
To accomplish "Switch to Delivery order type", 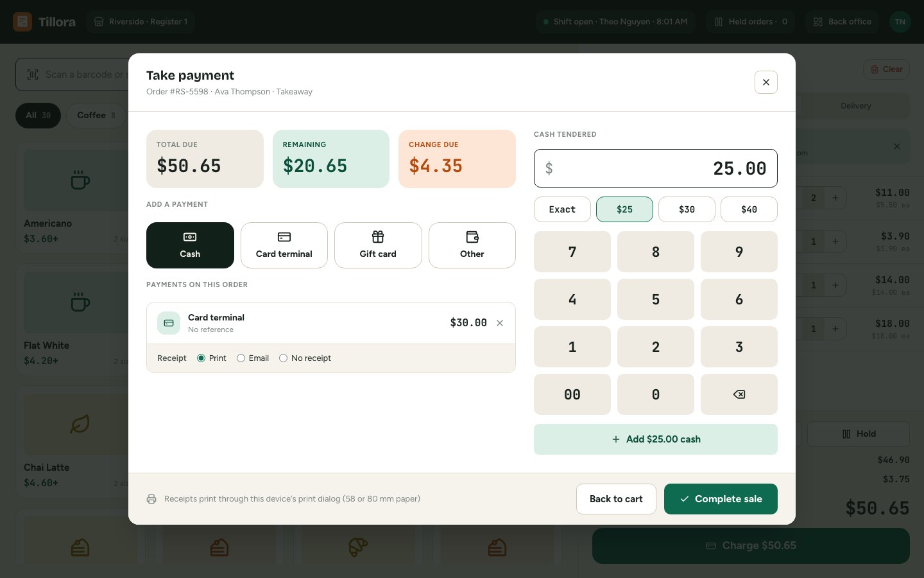I will 855,106.
